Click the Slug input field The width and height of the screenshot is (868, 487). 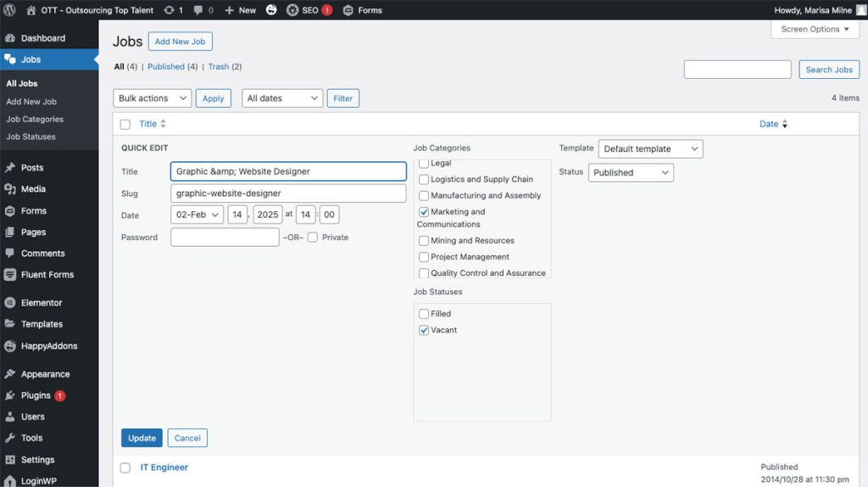point(288,193)
